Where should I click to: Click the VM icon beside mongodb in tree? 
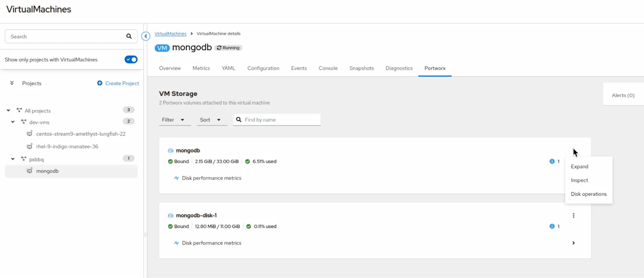29,170
